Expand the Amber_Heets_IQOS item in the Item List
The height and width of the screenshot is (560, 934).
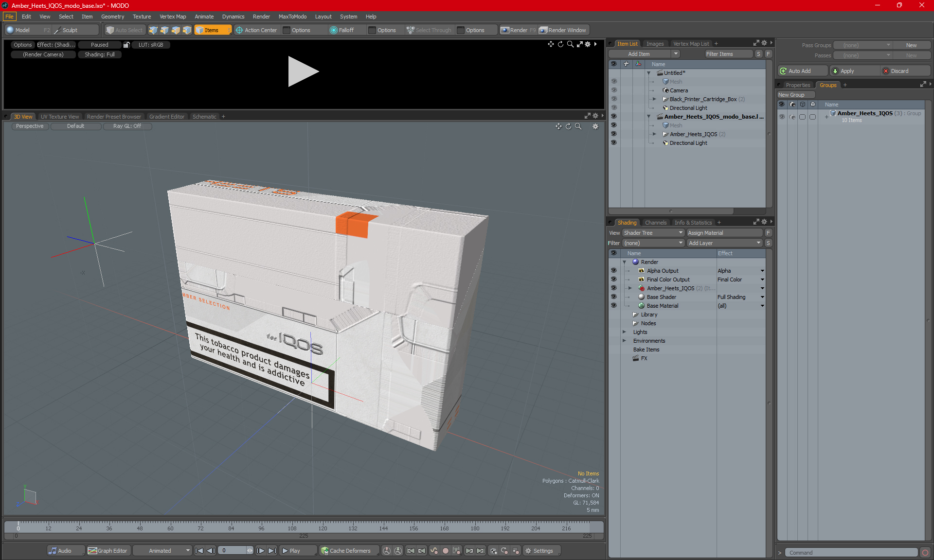tap(654, 134)
